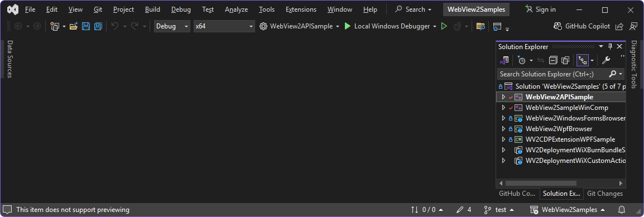Open the Data Sources side tab

(10, 59)
